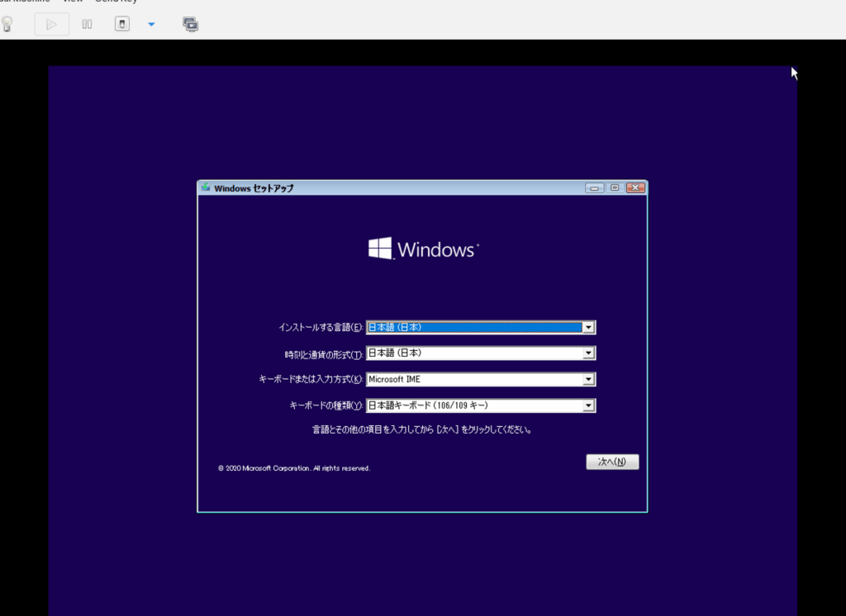The width and height of the screenshot is (846, 616).
Task: Open the Send Key menu
Action: pyautogui.click(x=116, y=2)
